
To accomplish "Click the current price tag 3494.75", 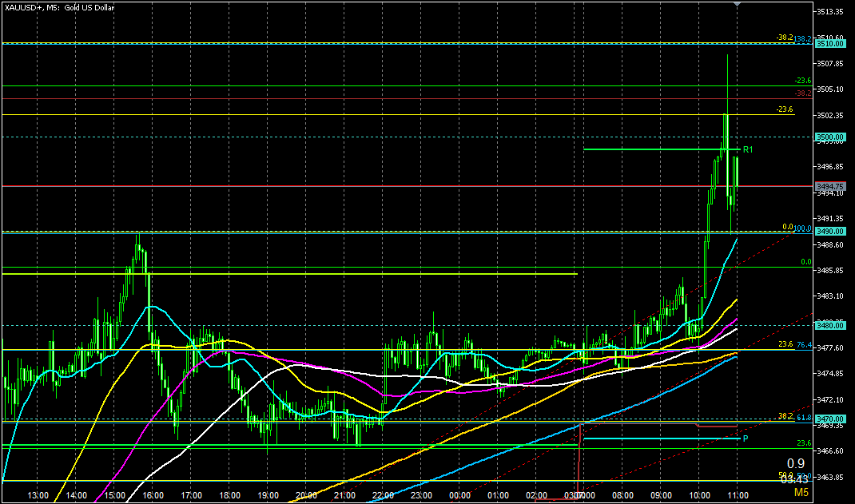I will [x=830, y=186].
